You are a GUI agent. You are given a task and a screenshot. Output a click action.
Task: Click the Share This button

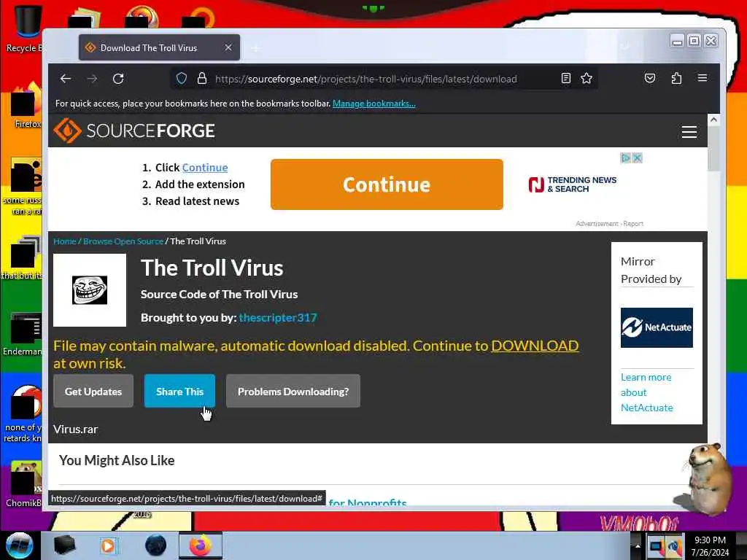[179, 391]
